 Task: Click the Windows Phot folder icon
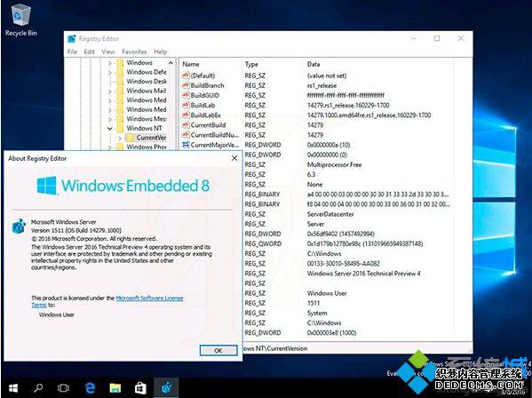[x=120, y=147]
